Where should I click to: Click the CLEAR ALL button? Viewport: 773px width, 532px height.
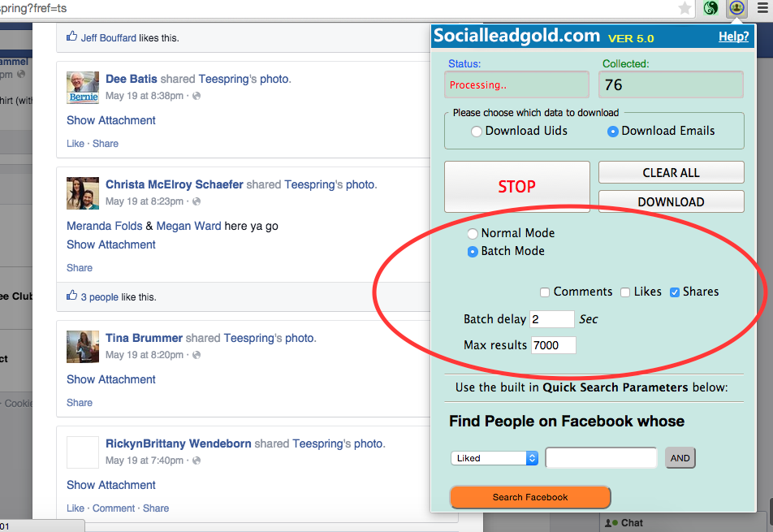click(671, 172)
